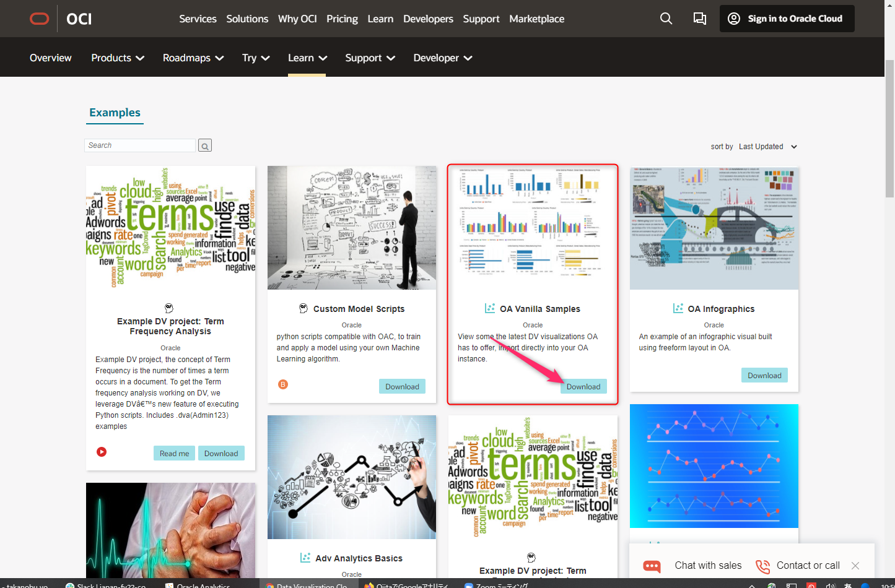Open the second word cloud thumbnail, bottom row
Image resolution: width=895 pixels, height=588 pixels.
[x=533, y=477]
